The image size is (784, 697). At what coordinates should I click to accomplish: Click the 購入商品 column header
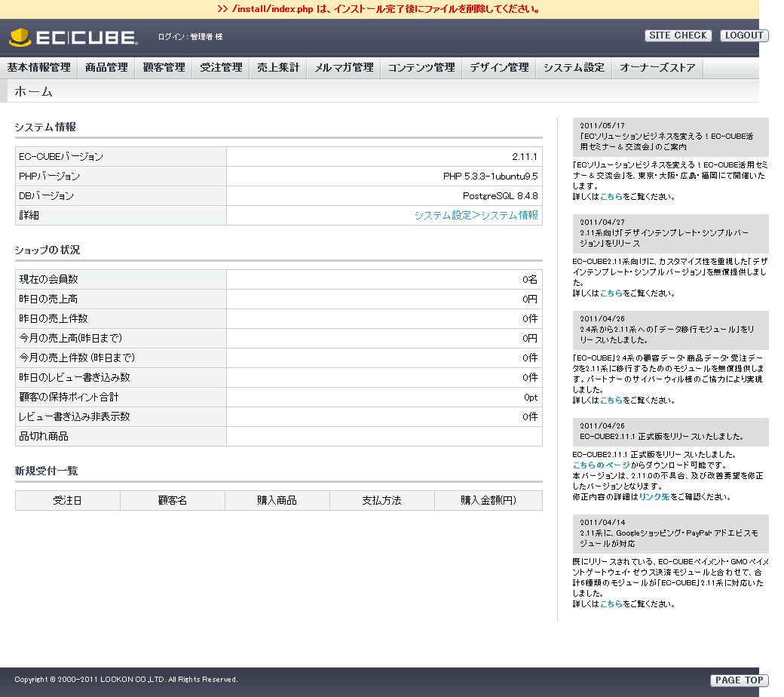[x=277, y=500]
